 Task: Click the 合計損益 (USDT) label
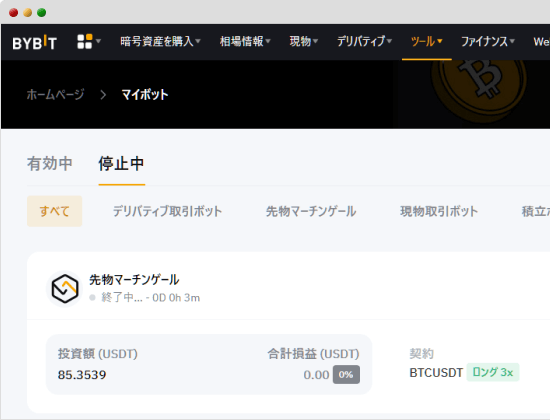[313, 354]
